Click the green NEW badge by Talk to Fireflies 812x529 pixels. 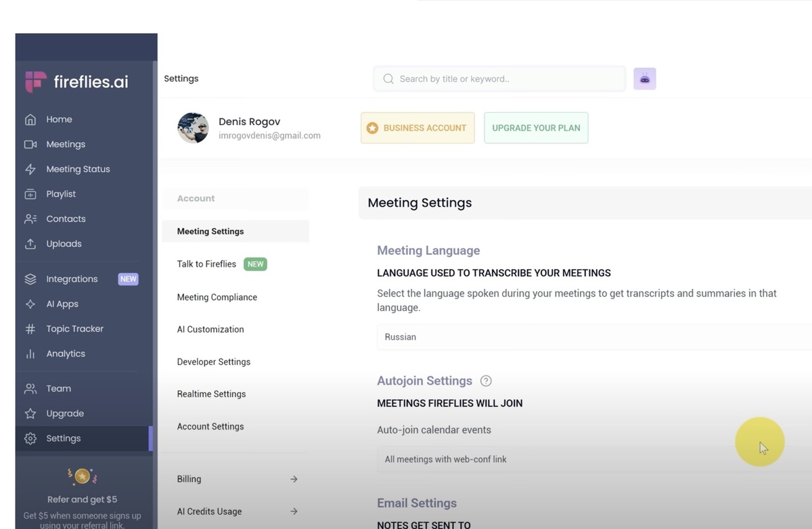255,264
